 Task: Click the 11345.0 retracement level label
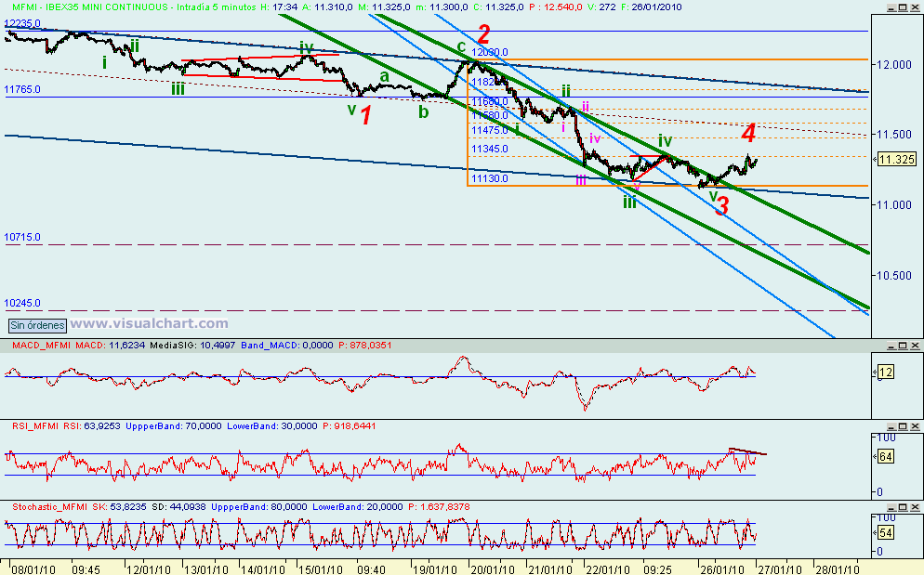(x=489, y=149)
